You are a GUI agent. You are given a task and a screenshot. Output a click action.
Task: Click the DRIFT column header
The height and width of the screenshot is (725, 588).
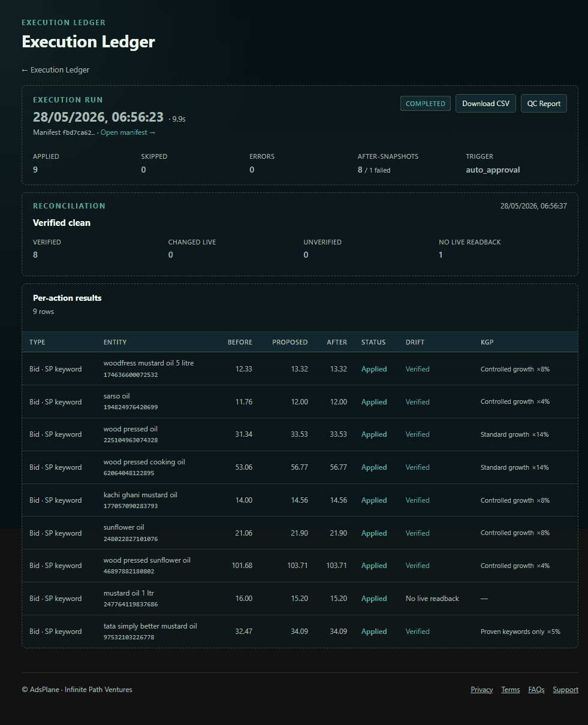(x=415, y=342)
